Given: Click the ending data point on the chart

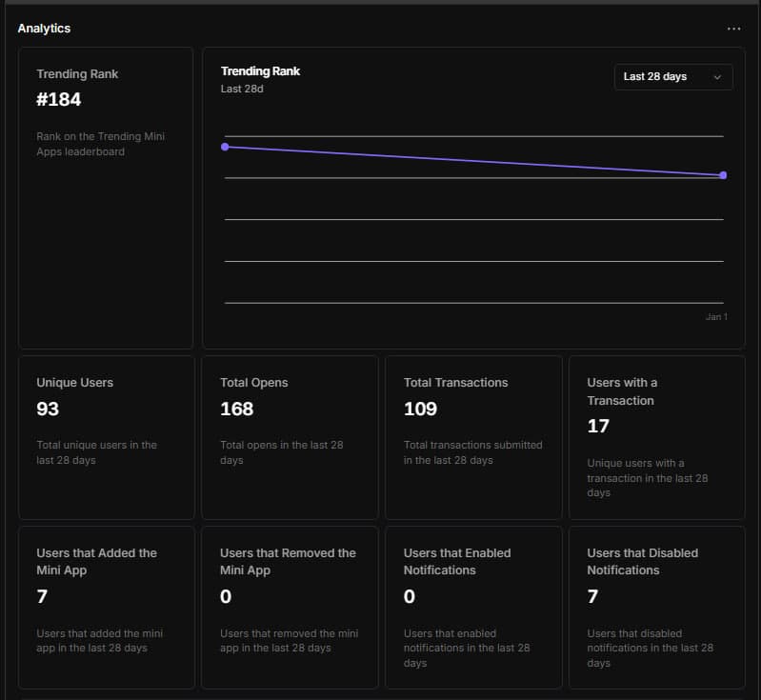Looking at the screenshot, I should click(x=723, y=175).
